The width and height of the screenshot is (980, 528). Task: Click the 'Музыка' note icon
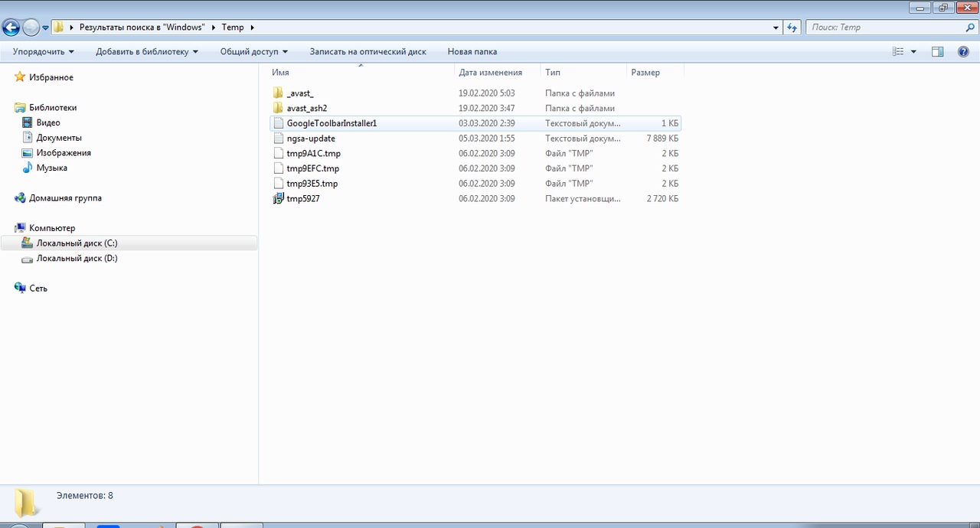point(28,168)
